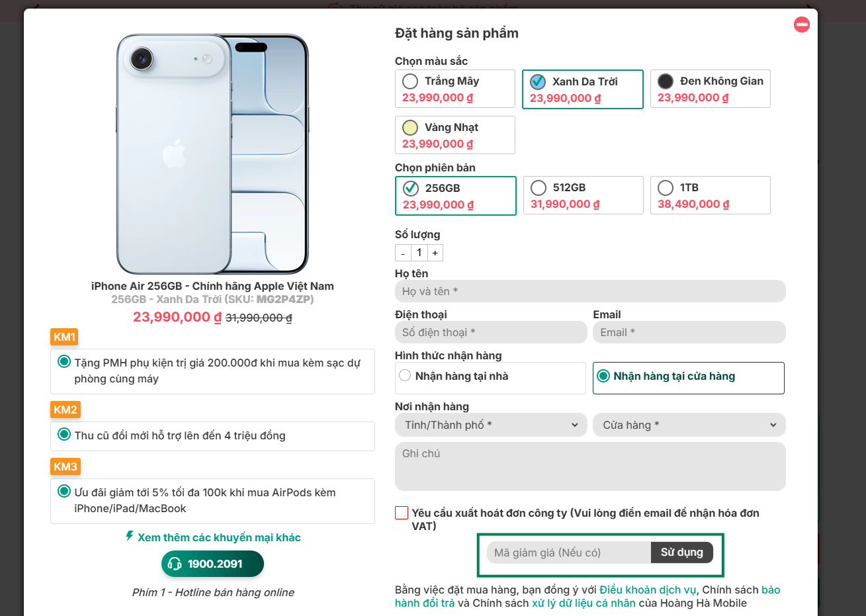Open Điều khoản dịch vụ link
The height and width of the screenshot is (616, 866).
click(648, 590)
